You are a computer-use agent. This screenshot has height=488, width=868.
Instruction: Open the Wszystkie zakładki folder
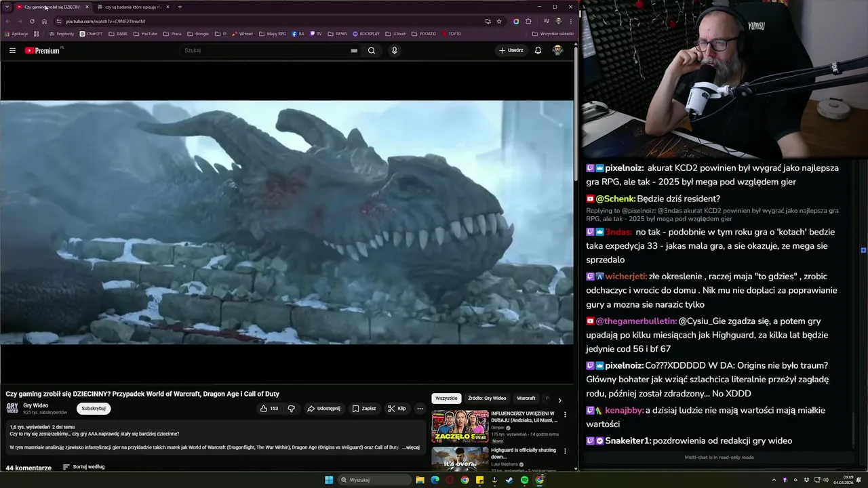[553, 34]
